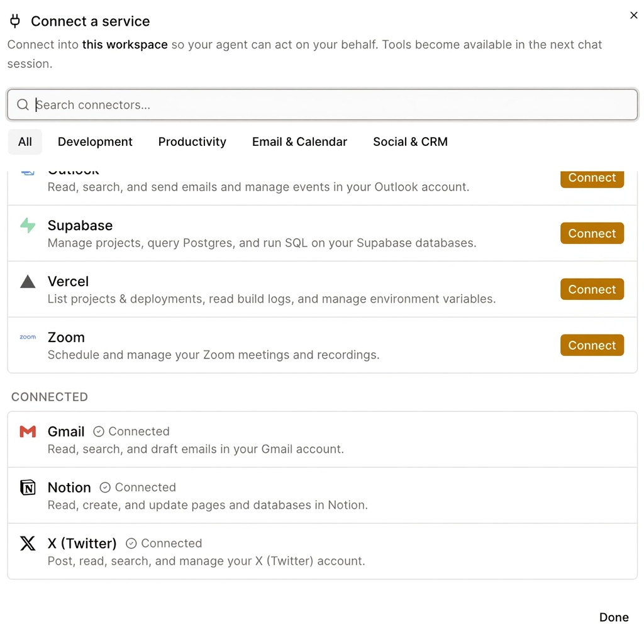Open the Gmail connected entry
The height and width of the screenshot is (644, 644).
(x=322, y=440)
